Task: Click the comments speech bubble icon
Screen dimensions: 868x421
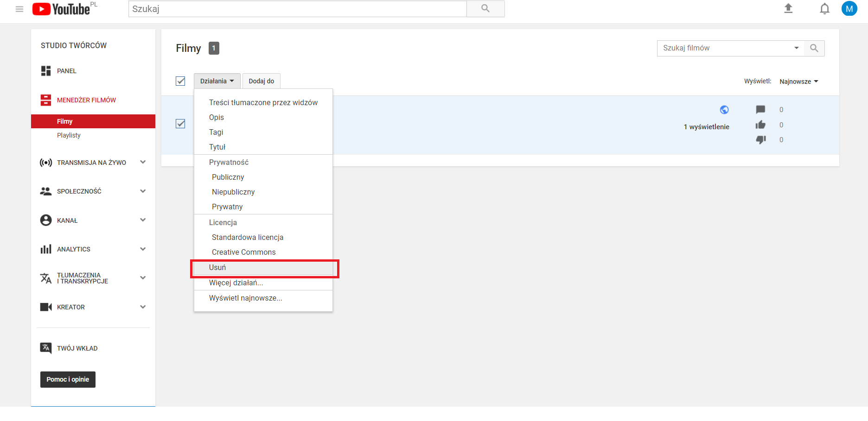Action: (760, 110)
